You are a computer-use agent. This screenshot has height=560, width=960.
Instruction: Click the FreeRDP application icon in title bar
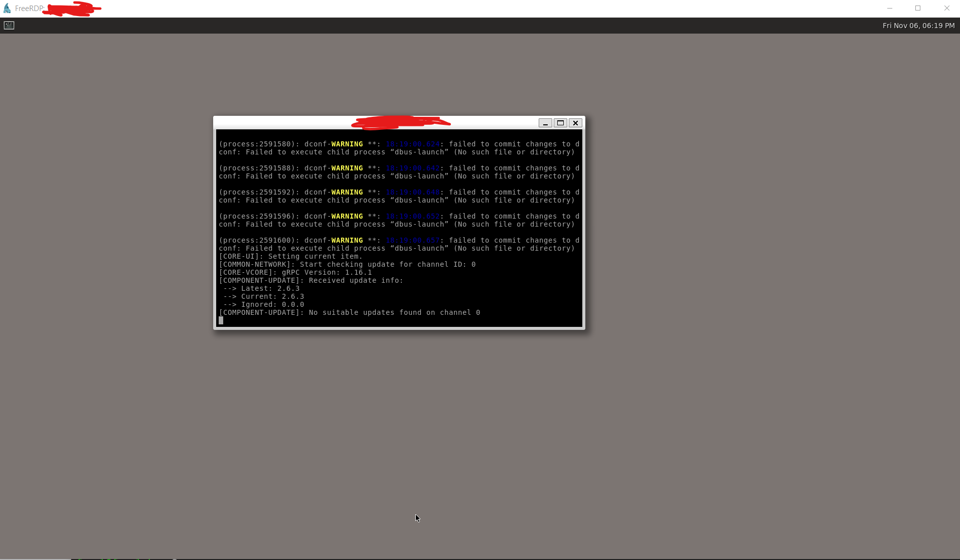coord(7,8)
